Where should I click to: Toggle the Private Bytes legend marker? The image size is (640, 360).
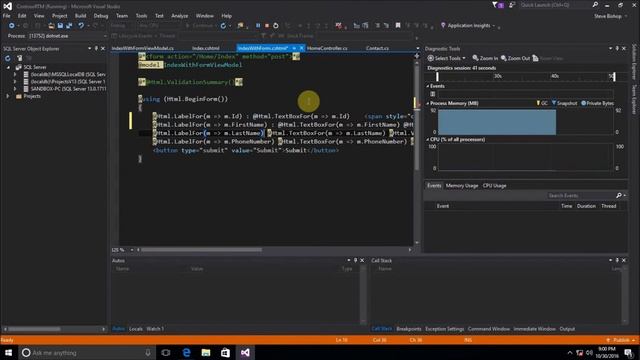pyautogui.click(x=598, y=103)
